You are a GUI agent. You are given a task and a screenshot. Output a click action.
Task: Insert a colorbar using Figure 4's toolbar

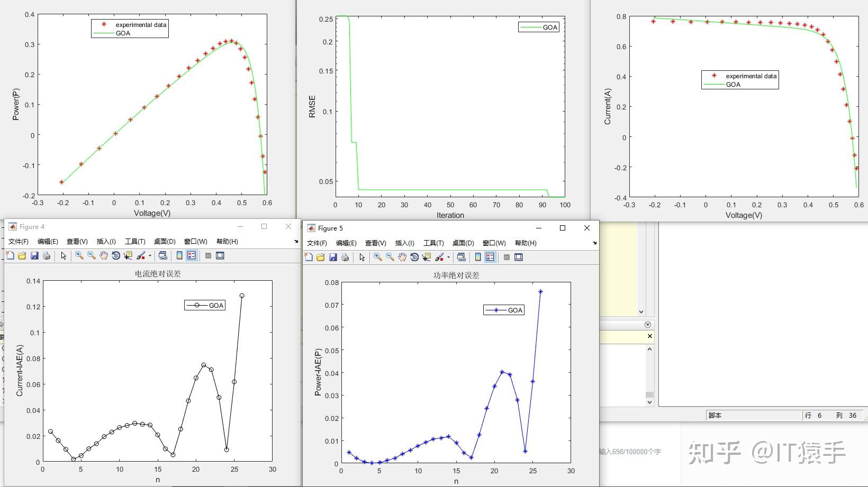(x=179, y=255)
